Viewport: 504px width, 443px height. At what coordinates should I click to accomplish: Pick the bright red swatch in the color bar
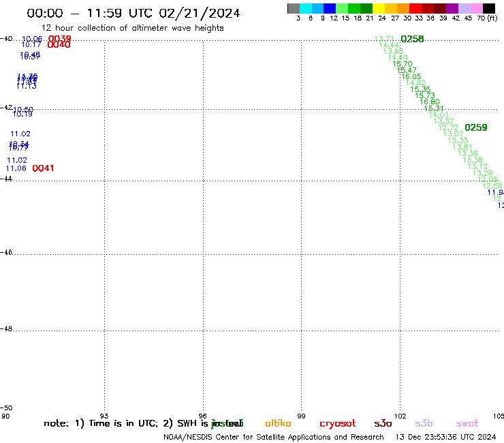pyautogui.click(x=415, y=8)
